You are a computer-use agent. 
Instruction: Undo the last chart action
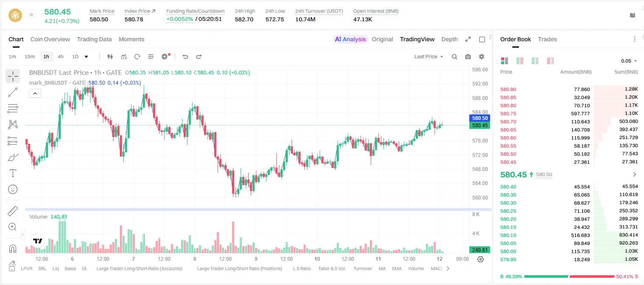pyautogui.click(x=185, y=57)
